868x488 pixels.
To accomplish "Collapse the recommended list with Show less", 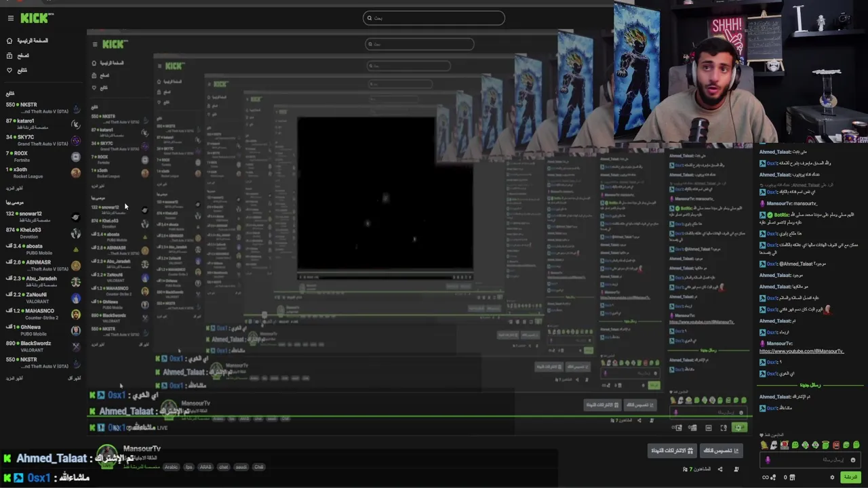I will pos(74,378).
